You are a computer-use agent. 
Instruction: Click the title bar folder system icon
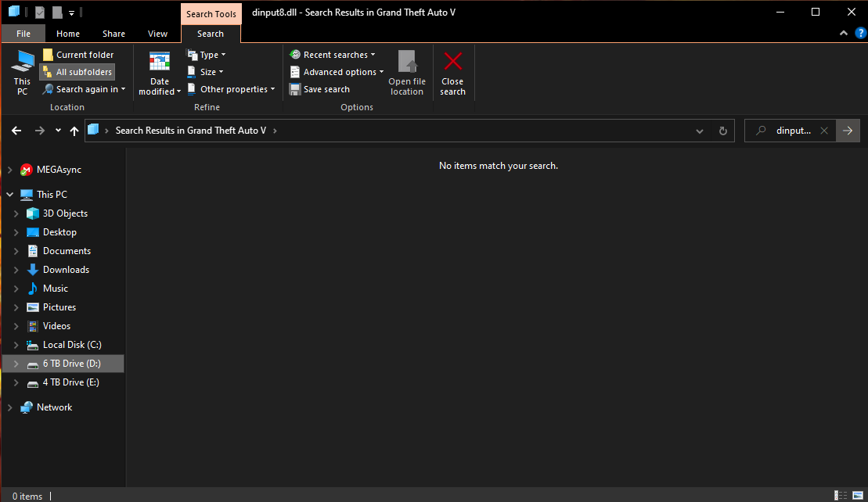14,12
